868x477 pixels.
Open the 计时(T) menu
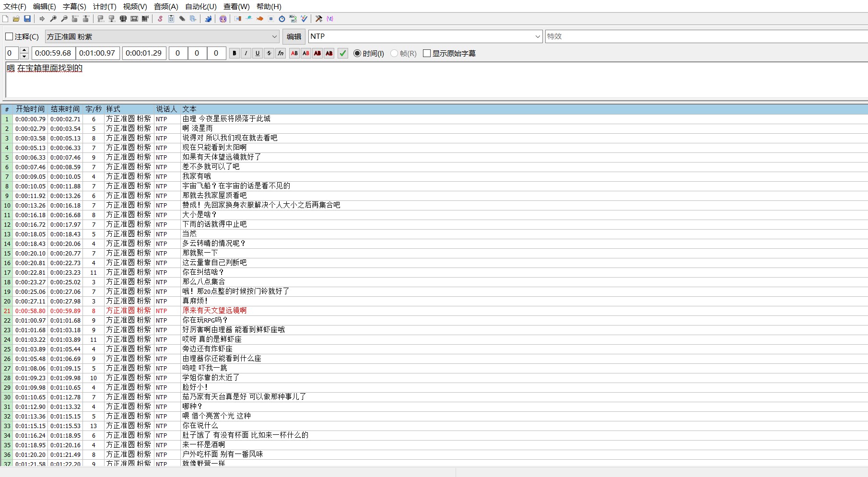(105, 7)
